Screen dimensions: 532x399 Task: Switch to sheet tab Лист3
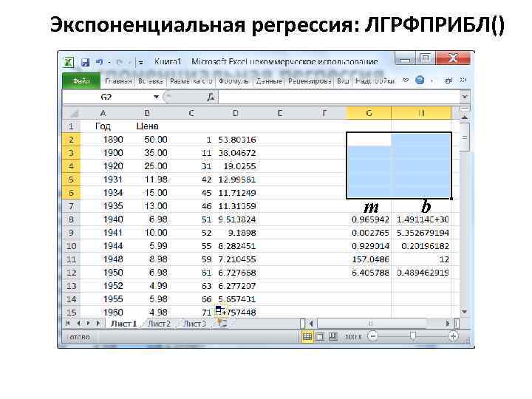point(194,324)
